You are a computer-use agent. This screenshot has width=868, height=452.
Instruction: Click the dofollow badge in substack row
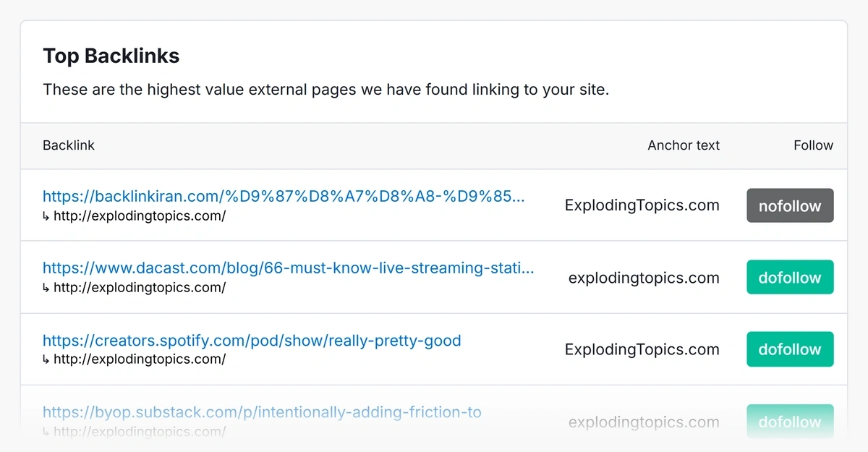point(790,421)
